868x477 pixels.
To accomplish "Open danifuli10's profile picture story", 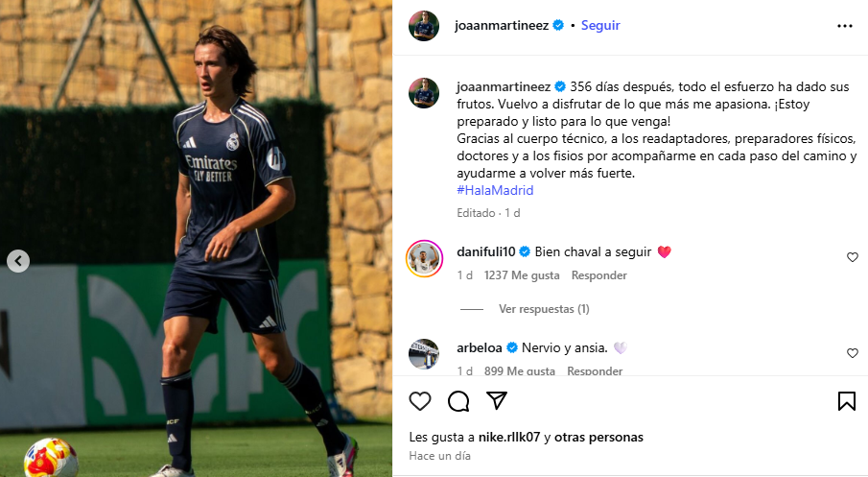I will tap(424, 258).
